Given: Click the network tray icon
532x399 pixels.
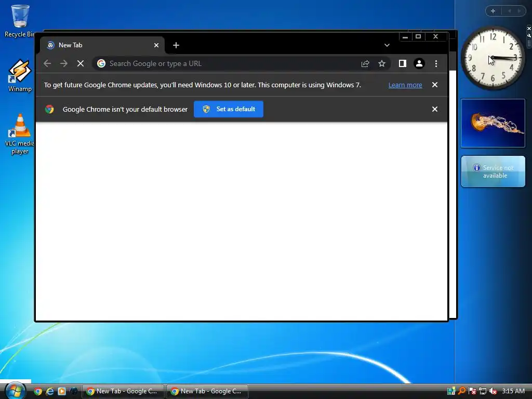Looking at the screenshot, I should pyautogui.click(x=483, y=391).
